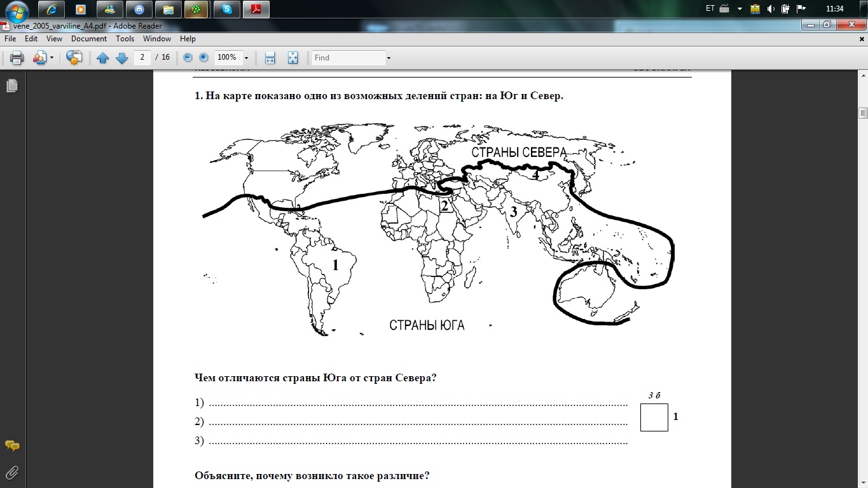This screenshot has width=868, height=488.
Task: Click the keyboard icon in tray
Action: (x=724, y=9)
